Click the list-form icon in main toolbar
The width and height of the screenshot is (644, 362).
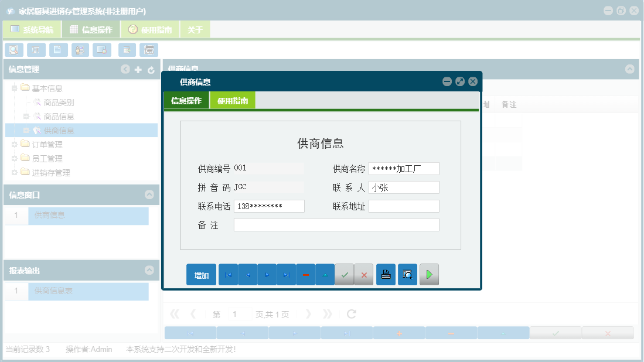click(x=36, y=50)
